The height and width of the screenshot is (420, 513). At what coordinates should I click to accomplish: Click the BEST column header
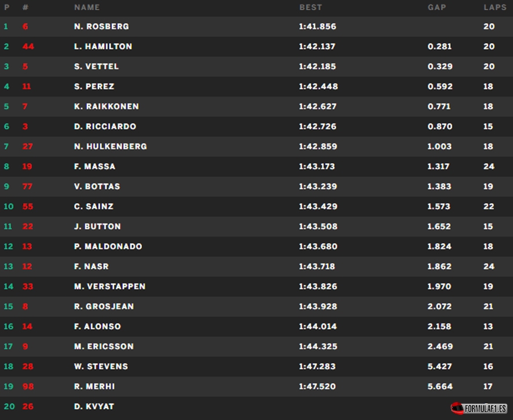point(310,7)
